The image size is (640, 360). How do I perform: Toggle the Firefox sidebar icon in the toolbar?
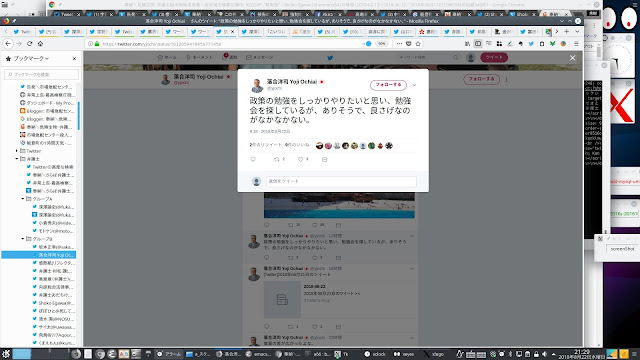click(x=478, y=44)
